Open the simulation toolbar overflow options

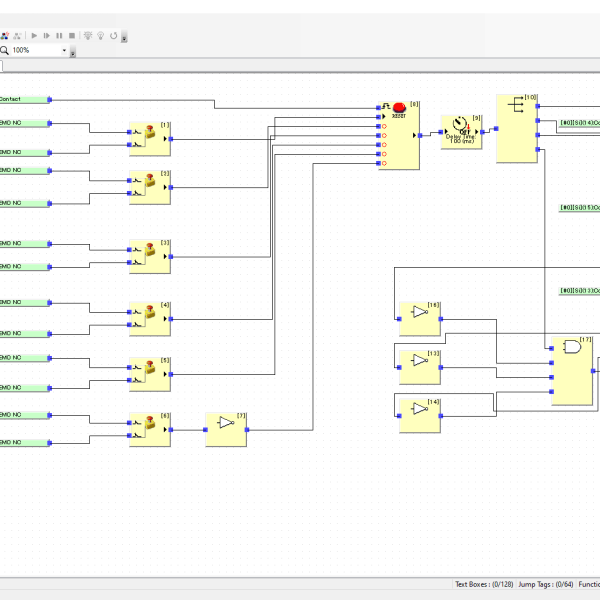(124, 37)
